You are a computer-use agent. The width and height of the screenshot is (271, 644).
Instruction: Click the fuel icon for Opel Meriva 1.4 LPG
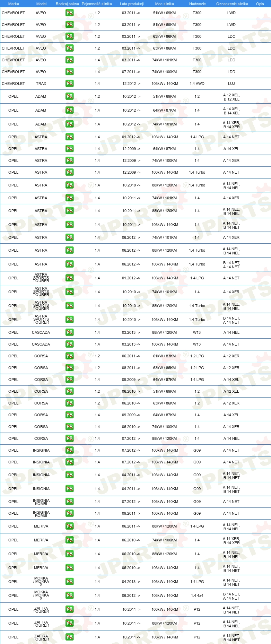70,526
